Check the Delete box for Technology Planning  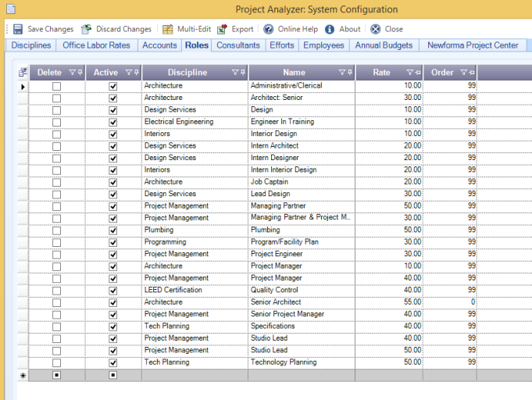point(56,362)
